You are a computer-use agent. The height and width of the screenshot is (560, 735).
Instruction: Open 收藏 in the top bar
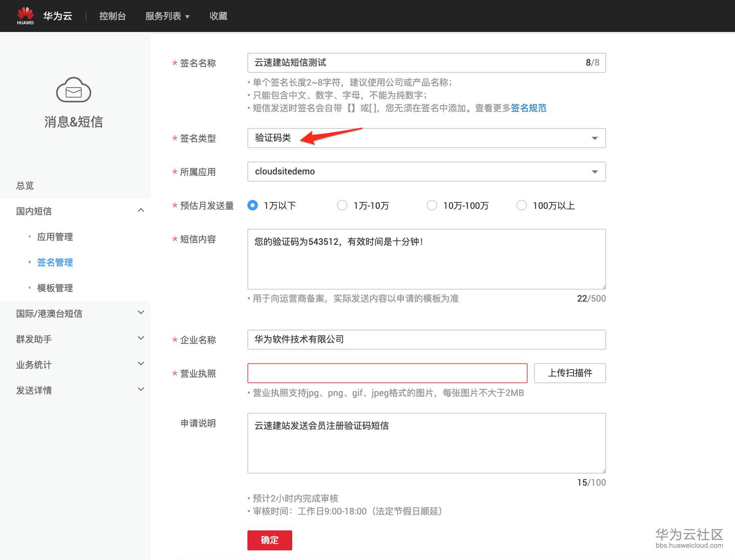point(219,16)
